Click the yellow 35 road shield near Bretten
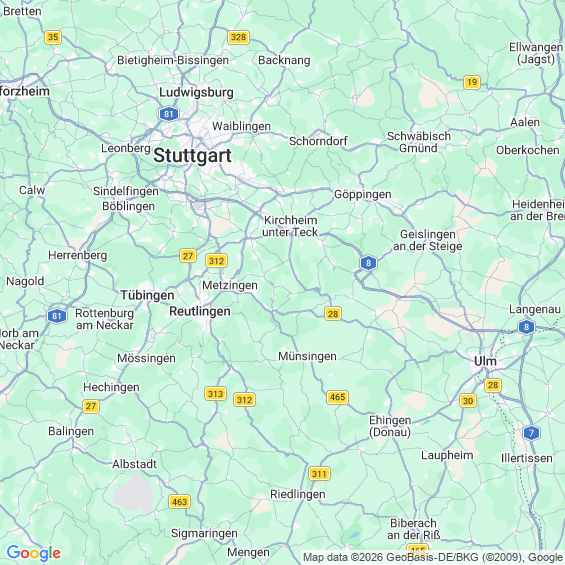This screenshot has width=565, height=565. click(53, 37)
